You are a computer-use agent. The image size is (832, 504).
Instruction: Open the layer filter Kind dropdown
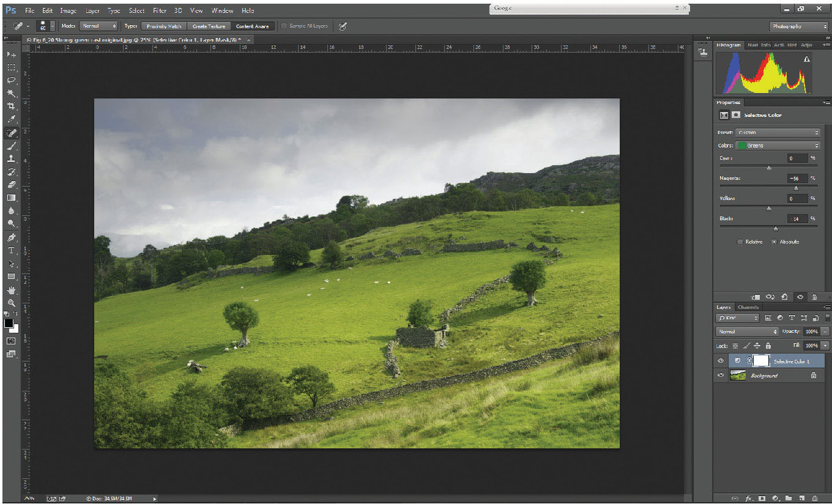[x=738, y=318]
